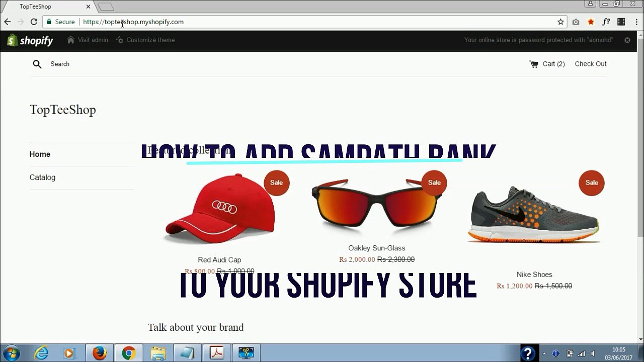Select Catalog in the sidebar menu
Viewport: 644px width, 362px height.
[x=42, y=177]
